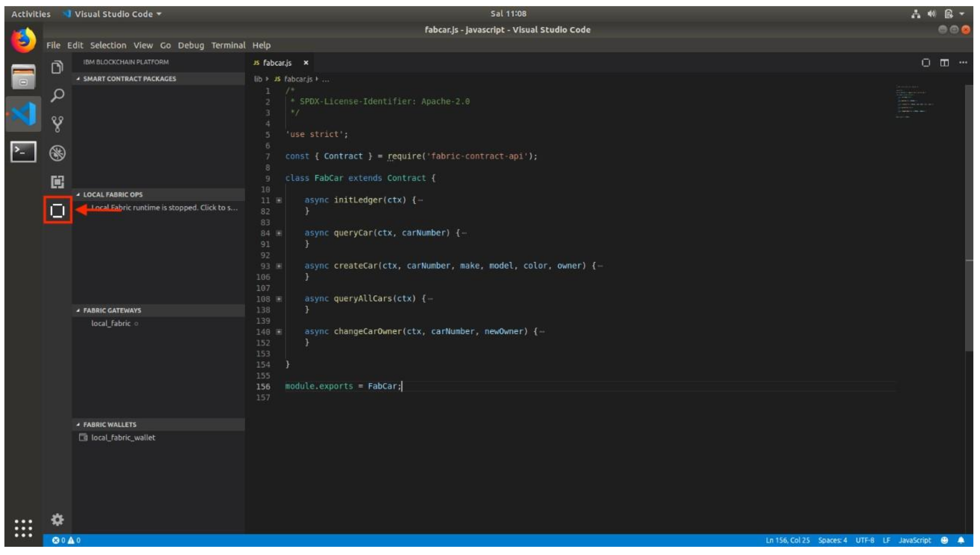This screenshot has width=980, height=555.
Task: Open the Search view icon
Action: pos(57,96)
